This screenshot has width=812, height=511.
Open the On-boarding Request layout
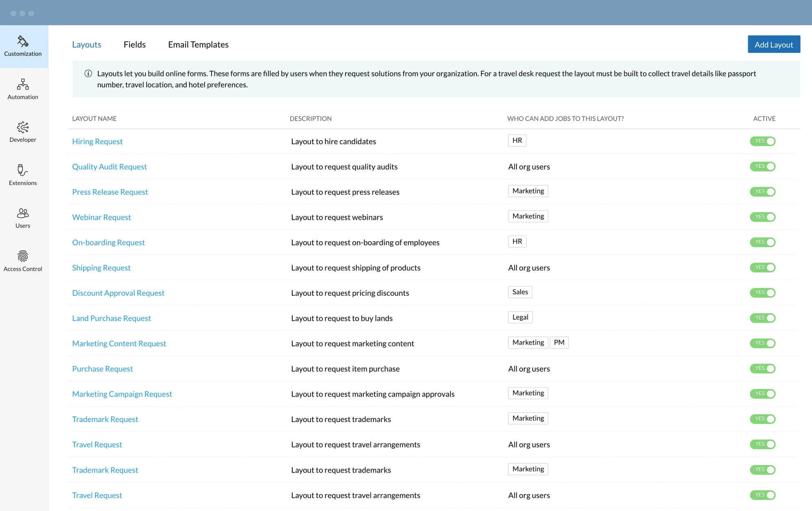tap(108, 242)
